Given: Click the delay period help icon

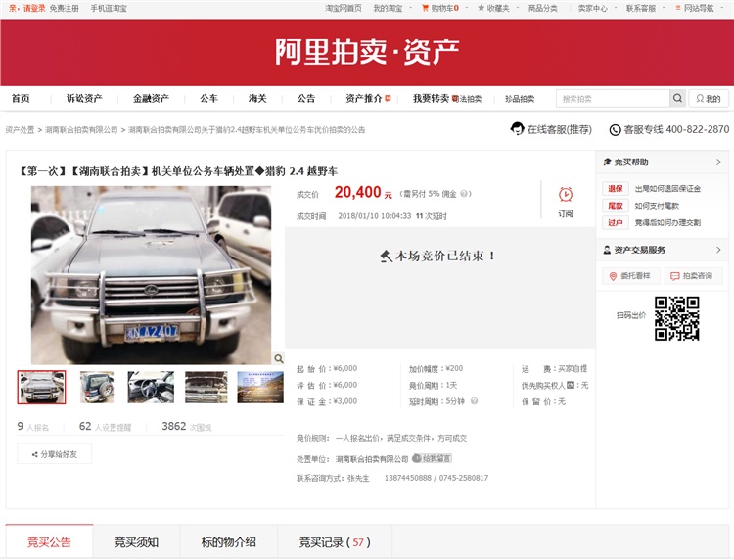Looking at the screenshot, I should (475, 401).
